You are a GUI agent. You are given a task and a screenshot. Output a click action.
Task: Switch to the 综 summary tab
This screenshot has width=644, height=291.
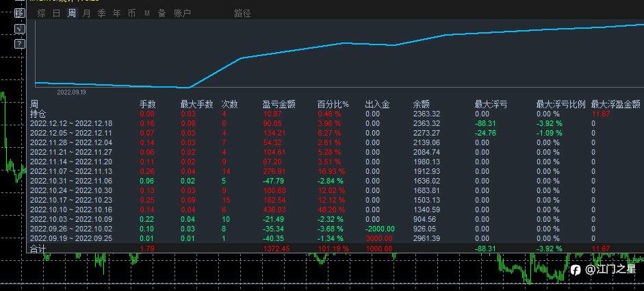[42, 13]
